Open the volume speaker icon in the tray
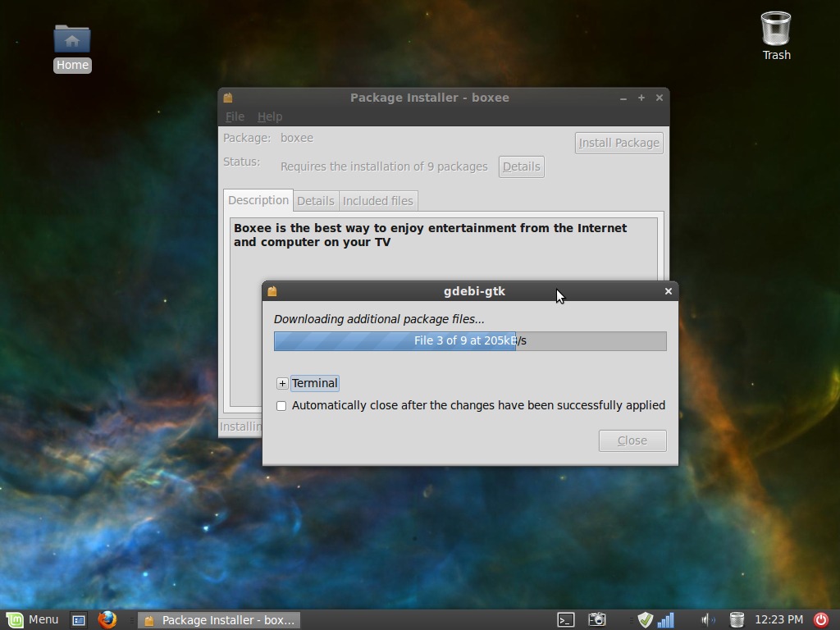The image size is (840, 630). coord(708,620)
